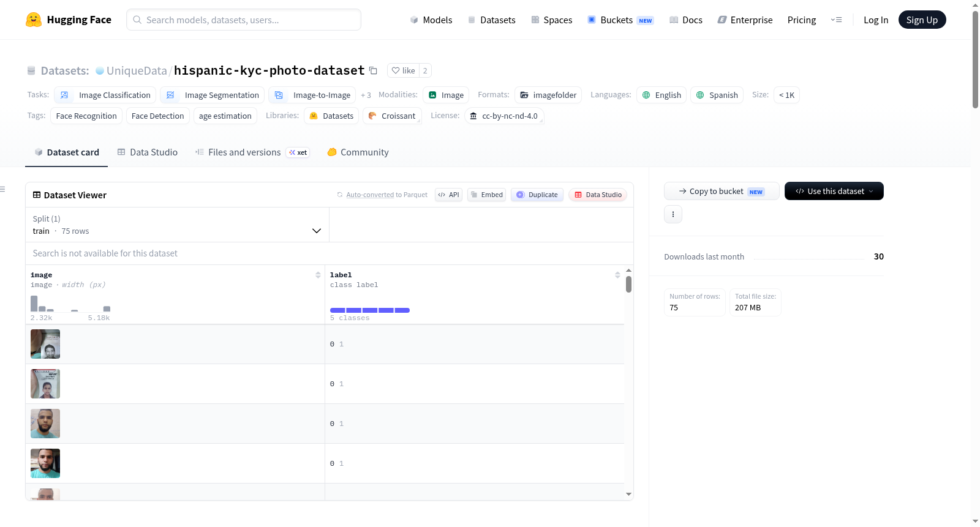This screenshot has width=980, height=527.
Task: Expand the train split dropdown
Action: coord(177,225)
